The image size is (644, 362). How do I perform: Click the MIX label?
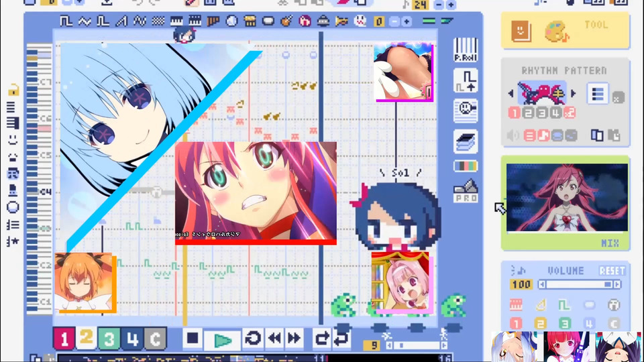coord(610,243)
